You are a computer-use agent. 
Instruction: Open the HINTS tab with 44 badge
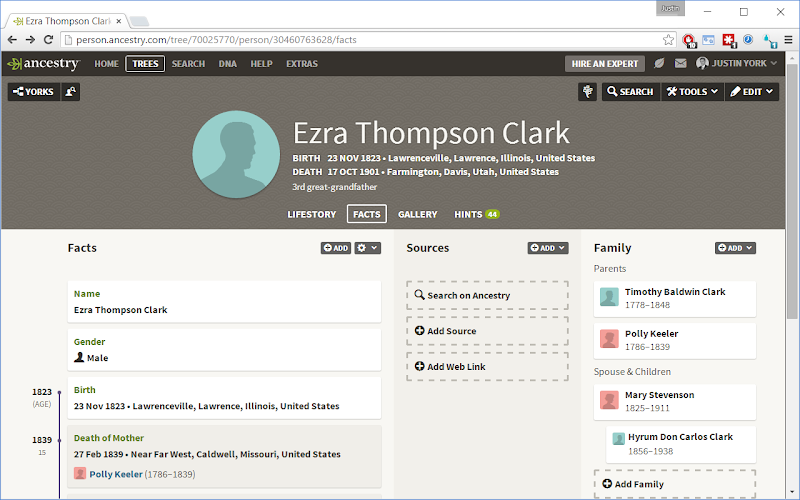(x=477, y=214)
